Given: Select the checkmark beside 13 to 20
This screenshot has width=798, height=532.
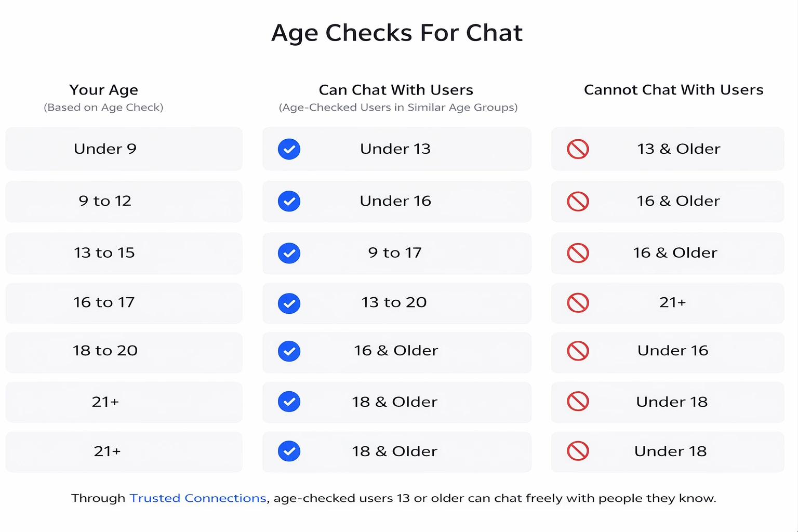Looking at the screenshot, I should (289, 303).
